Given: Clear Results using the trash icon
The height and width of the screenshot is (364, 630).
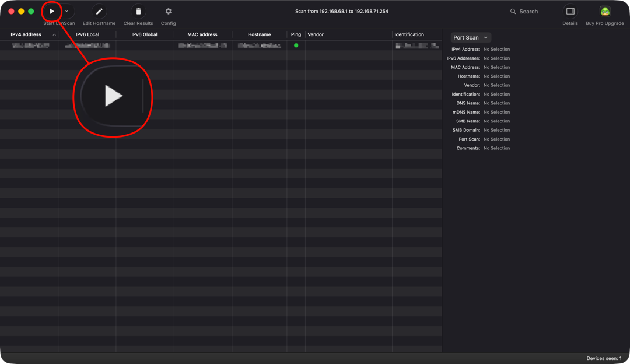Looking at the screenshot, I should 138,11.
